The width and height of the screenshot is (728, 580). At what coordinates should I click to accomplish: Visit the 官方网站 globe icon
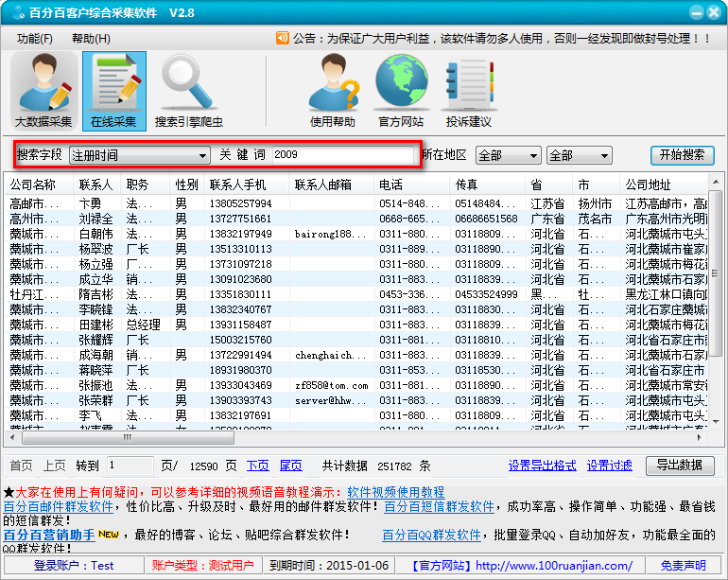tap(401, 91)
